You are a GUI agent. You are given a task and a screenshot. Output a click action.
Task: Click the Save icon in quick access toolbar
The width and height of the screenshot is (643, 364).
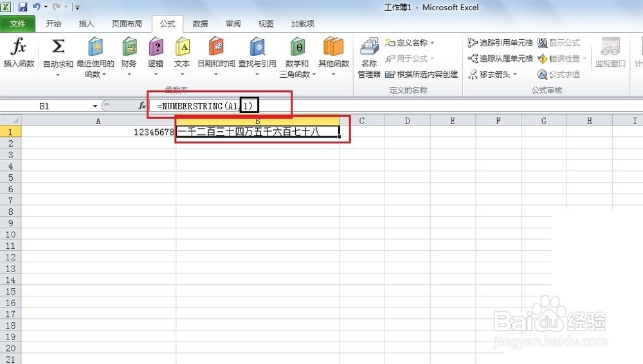point(23,7)
